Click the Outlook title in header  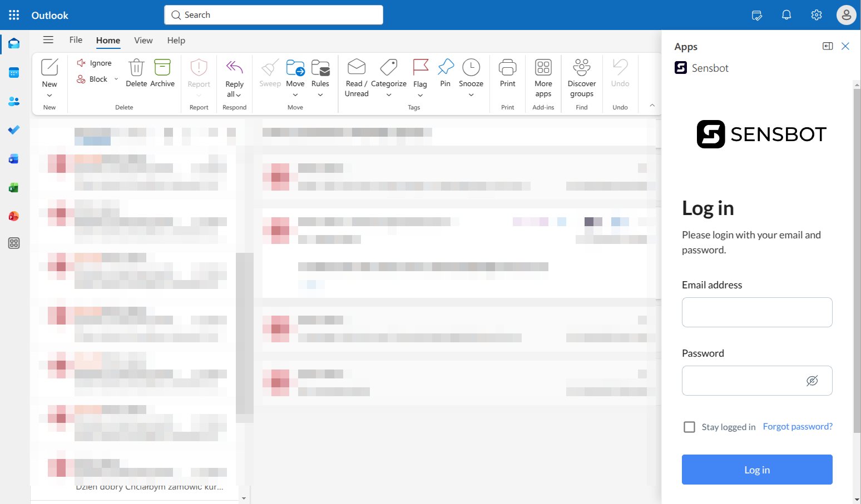tap(50, 15)
